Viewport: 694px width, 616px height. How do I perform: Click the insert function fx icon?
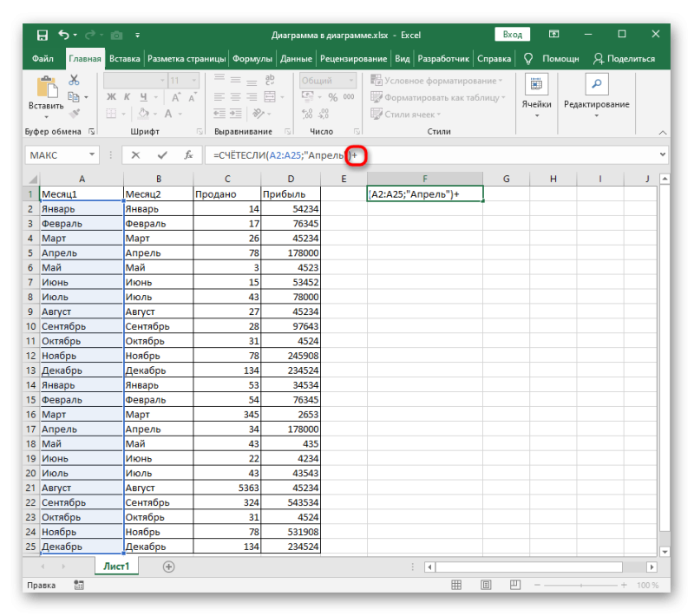coord(188,155)
